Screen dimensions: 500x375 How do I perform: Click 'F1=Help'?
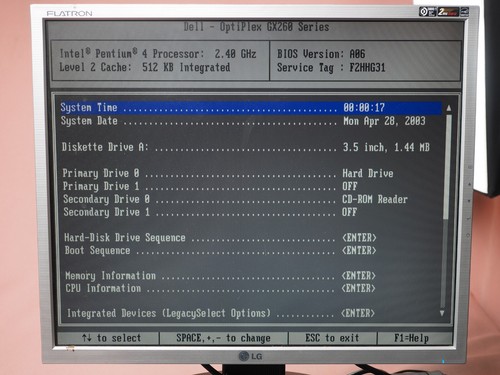pos(411,338)
